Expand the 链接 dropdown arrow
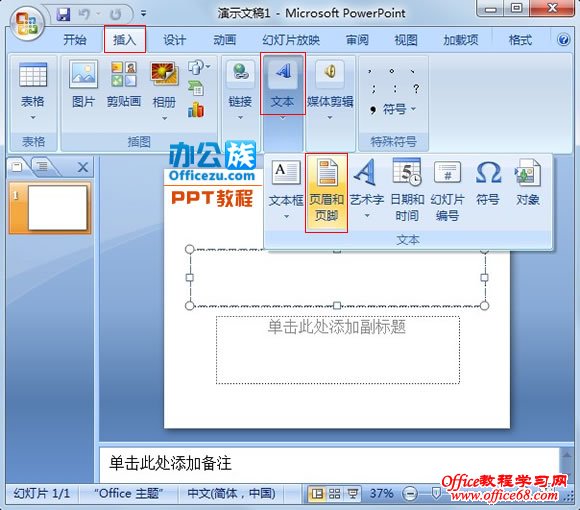This screenshot has width=580, height=510. coord(240,118)
